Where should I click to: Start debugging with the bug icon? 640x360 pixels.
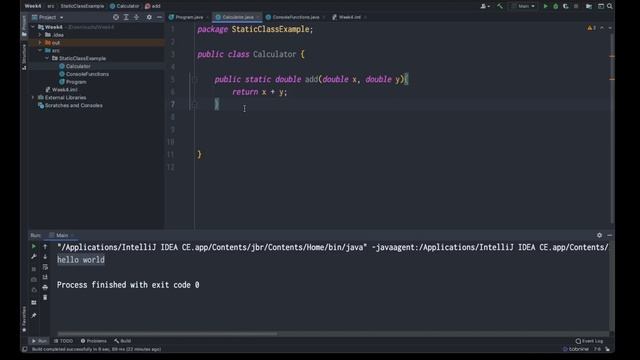coord(555,6)
